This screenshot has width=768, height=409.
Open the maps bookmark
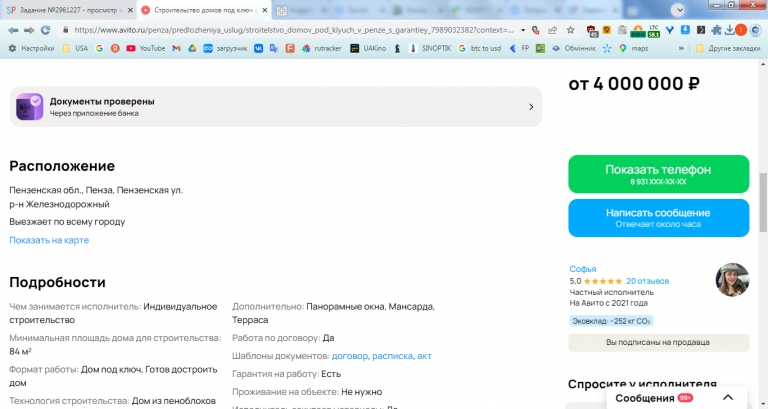(633, 48)
